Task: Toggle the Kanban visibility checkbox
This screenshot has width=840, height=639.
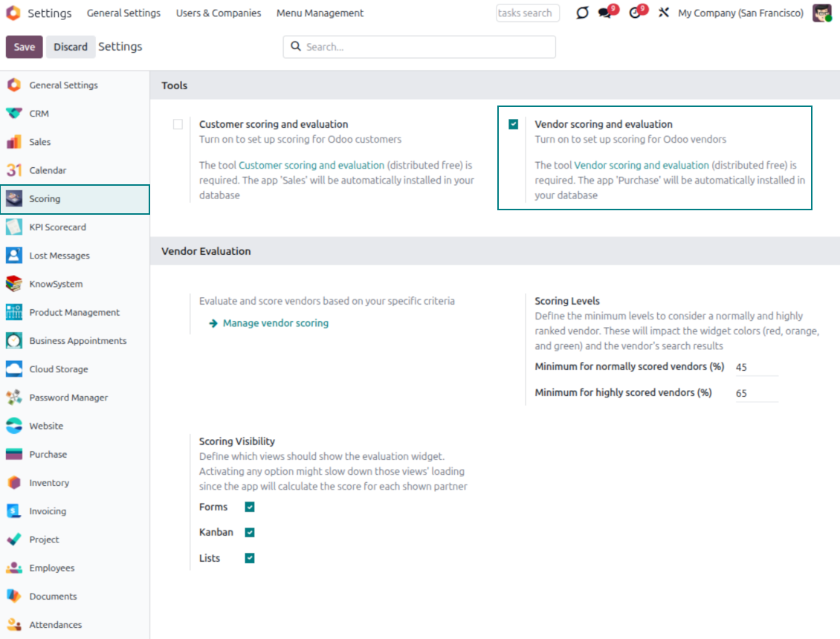Action: coord(250,533)
